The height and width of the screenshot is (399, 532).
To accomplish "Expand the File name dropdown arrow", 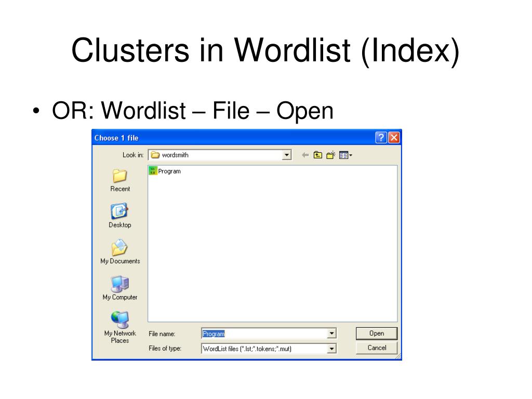I will pos(332,334).
